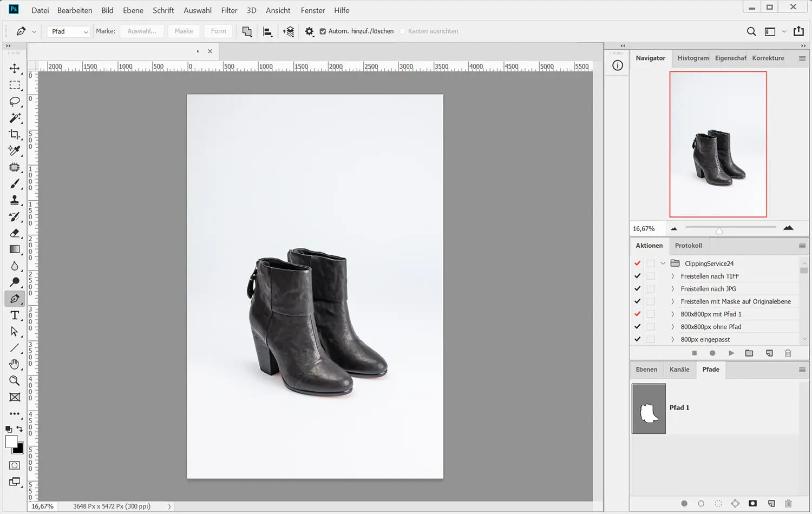Open the Filter menu
812x514 pixels.
click(x=229, y=10)
